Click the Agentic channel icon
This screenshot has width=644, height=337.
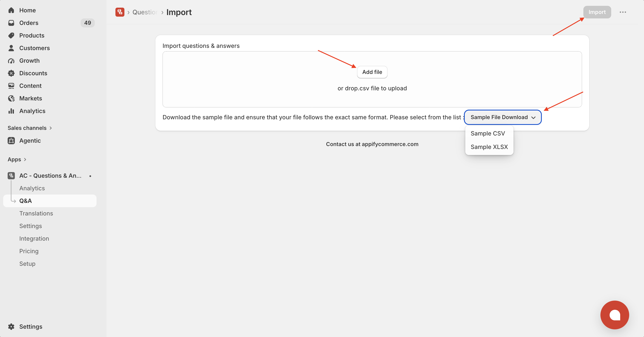coord(11,141)
